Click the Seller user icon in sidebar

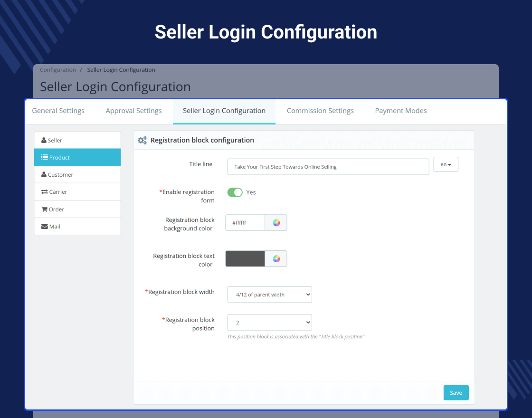pyautogui.click(x=44, y=140)
